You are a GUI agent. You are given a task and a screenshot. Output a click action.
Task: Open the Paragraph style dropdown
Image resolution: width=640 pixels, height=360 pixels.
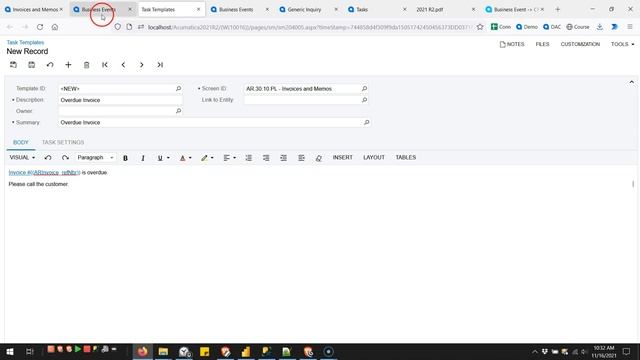click(x=96, y=158)
